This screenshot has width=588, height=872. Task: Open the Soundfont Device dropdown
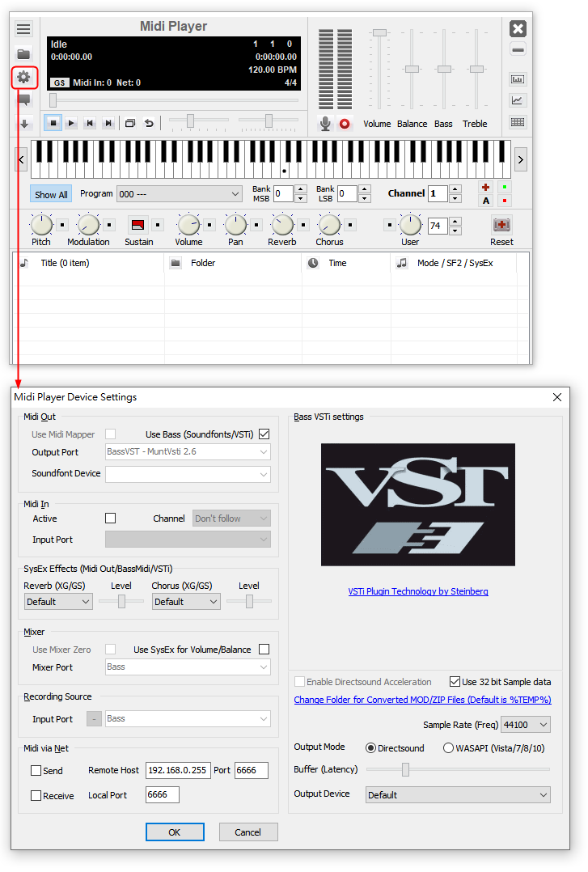(x=188, y=474)
